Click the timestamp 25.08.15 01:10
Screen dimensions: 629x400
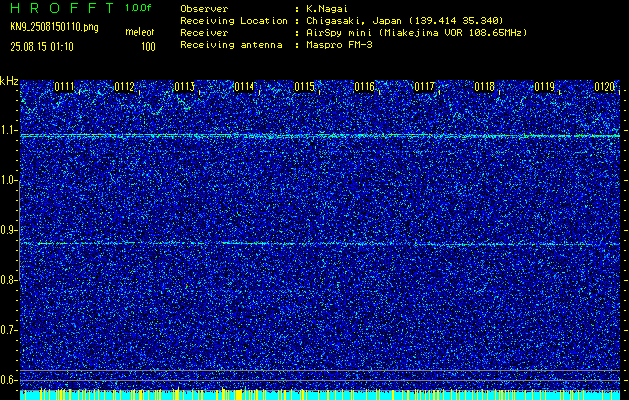coord(42,47)
